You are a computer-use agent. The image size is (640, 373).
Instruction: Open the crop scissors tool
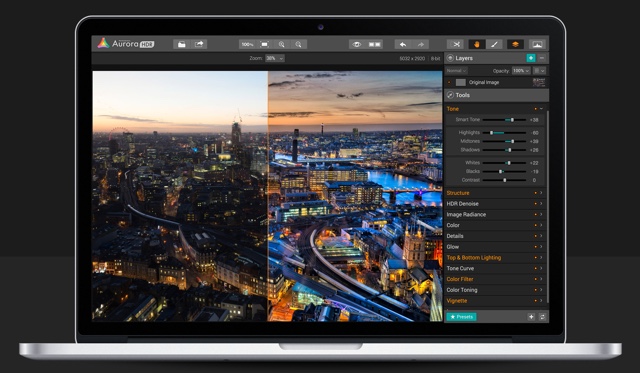pyautogui.click(x=456, y=44)
